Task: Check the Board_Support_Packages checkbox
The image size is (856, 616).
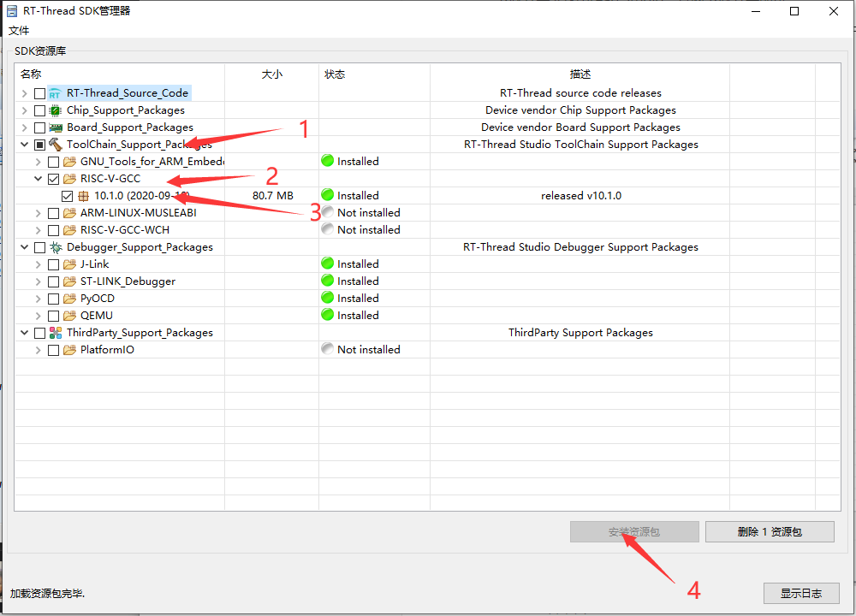Action: tap(39, 127)
